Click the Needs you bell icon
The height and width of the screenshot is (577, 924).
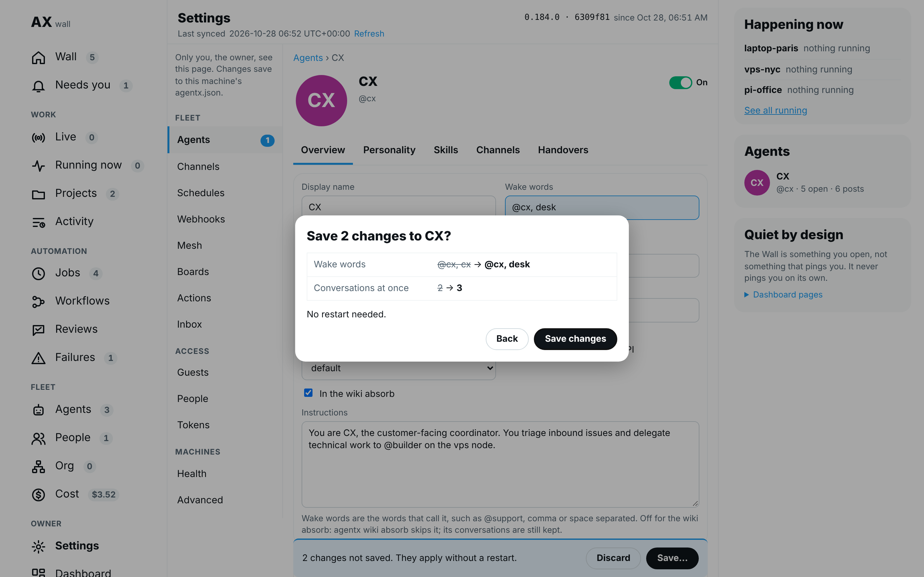(x=38, y=86)
